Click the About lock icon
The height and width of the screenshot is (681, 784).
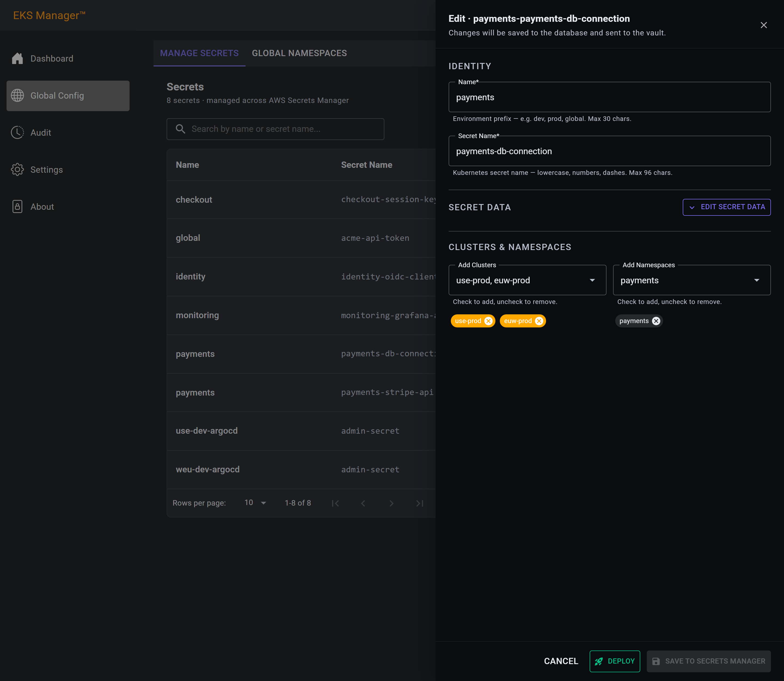click(x=17, y=207)
